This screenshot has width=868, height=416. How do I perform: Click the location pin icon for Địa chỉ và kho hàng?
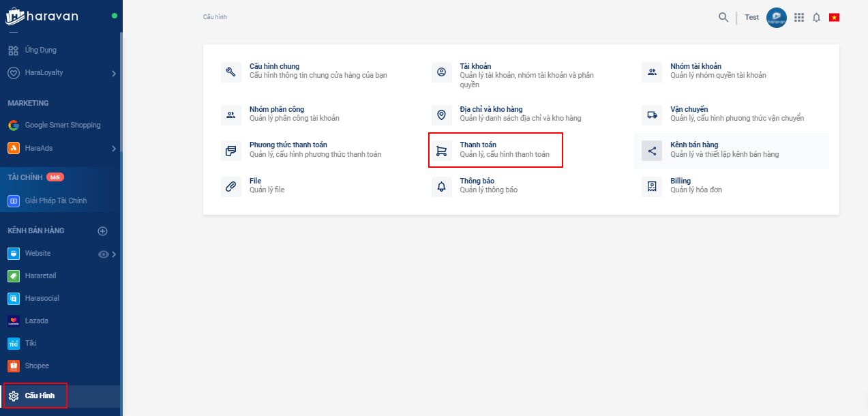[442, 115]
